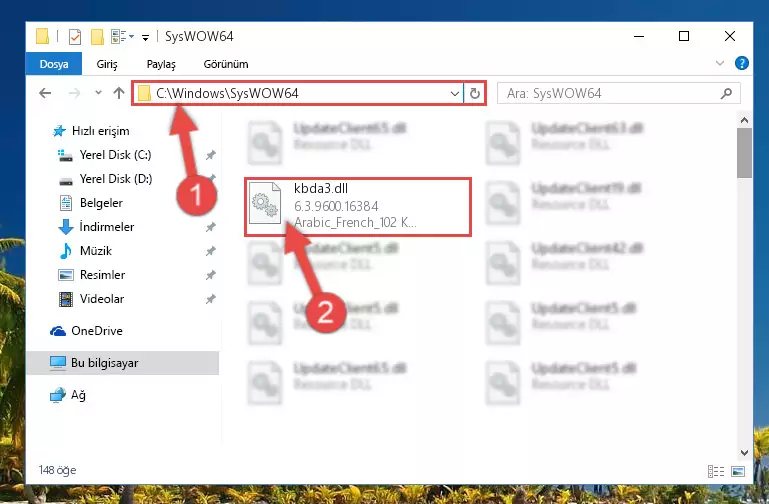
Task: Click Arabic_French_102 K... description text
Action: [x=355, y=222]
